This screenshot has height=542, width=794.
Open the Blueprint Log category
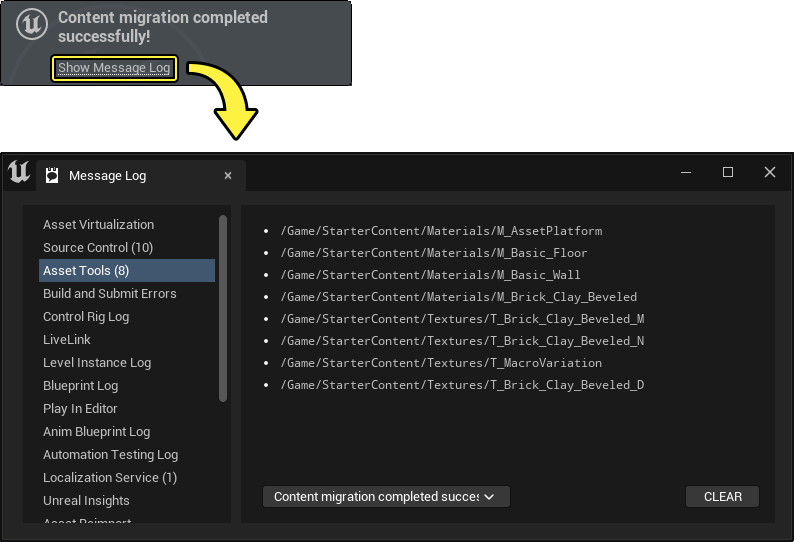tap(80, 386)
